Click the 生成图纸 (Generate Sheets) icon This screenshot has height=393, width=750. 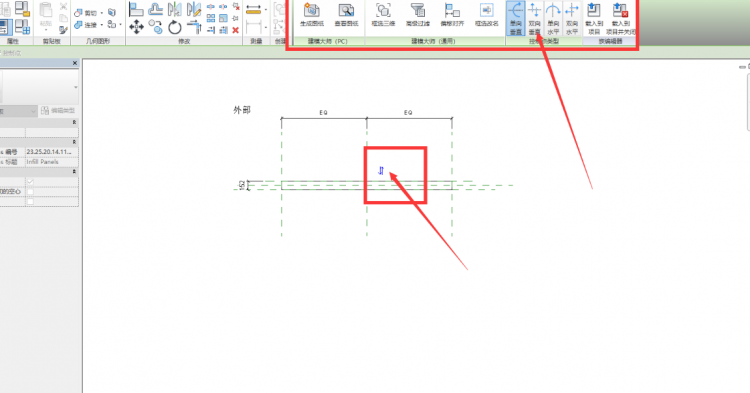click(x=312, y=15)
